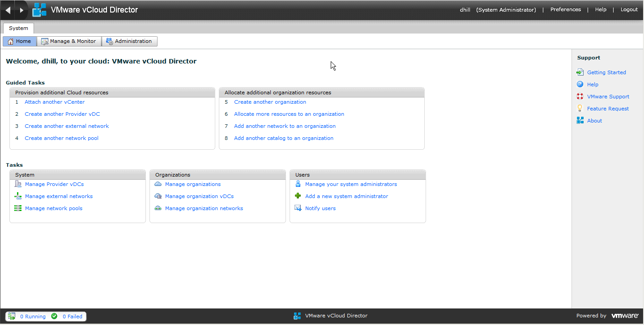Open Manage external networks link
Viewport: 644px width, 325px height.
59,196
